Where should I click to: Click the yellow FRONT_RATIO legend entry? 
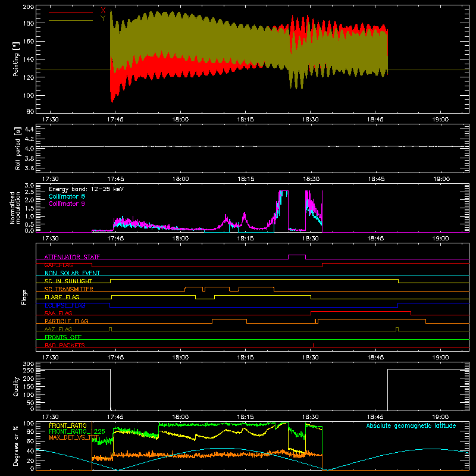click(68, 425)
